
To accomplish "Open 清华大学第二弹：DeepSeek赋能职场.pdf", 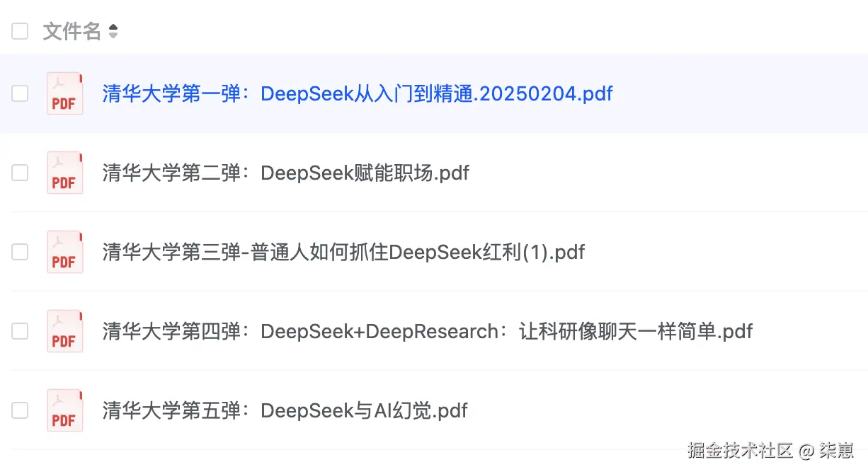I will pos(286,173).
